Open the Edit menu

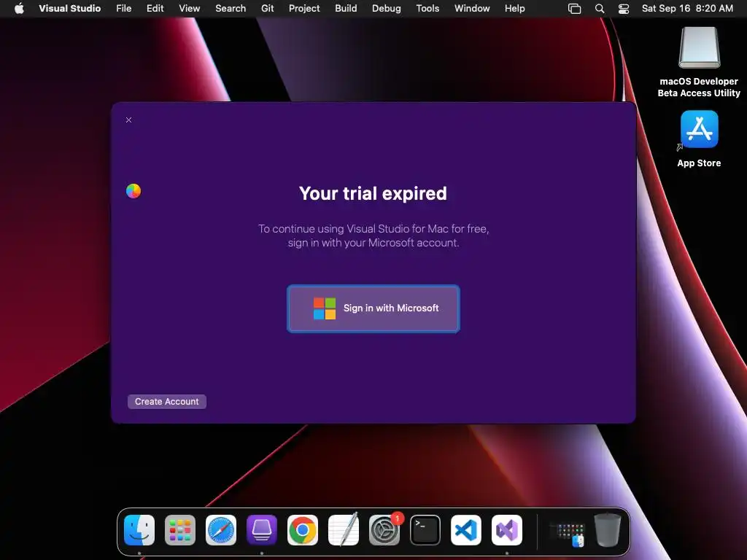155,8
